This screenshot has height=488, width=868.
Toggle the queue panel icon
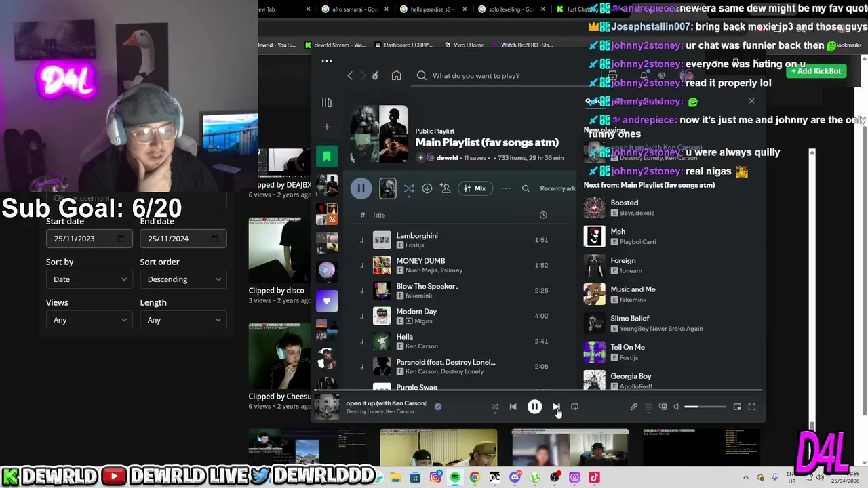click(648, 407)
